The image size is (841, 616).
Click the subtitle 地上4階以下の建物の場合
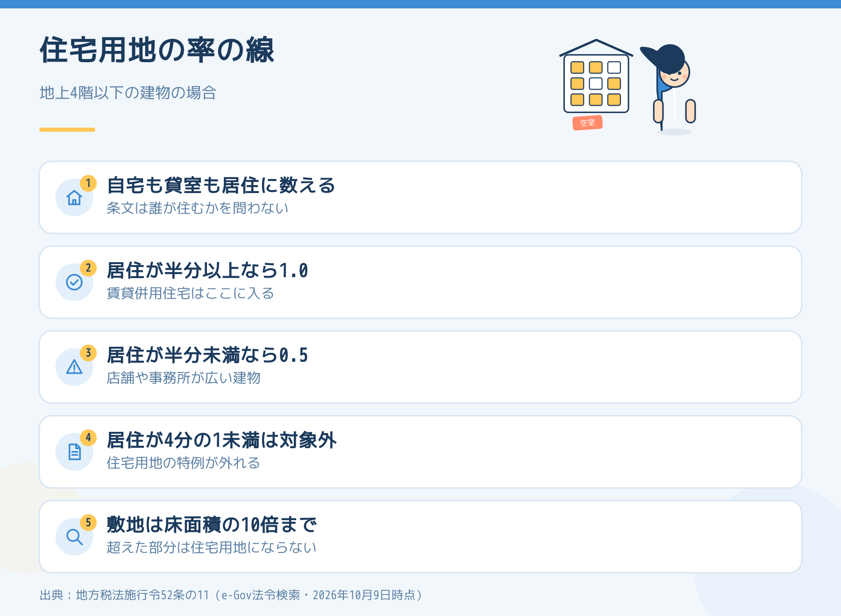(x=128, y=93)
